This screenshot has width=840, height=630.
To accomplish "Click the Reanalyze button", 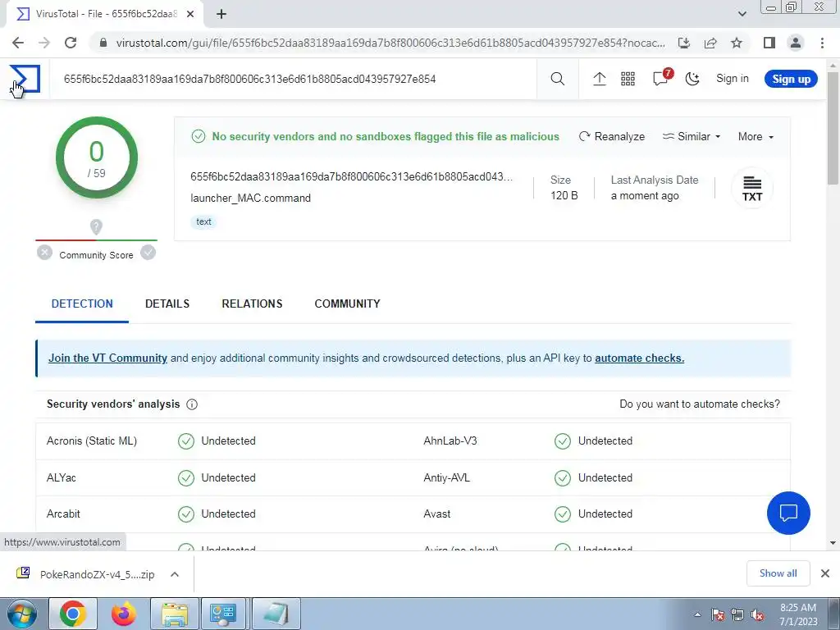I will click(x=612, y=137).
